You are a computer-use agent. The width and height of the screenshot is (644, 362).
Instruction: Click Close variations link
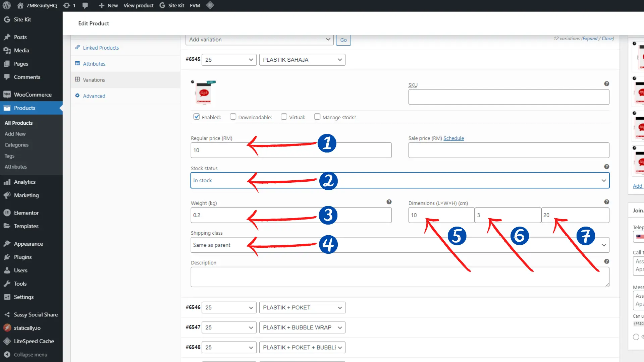[x=607, y=39]
